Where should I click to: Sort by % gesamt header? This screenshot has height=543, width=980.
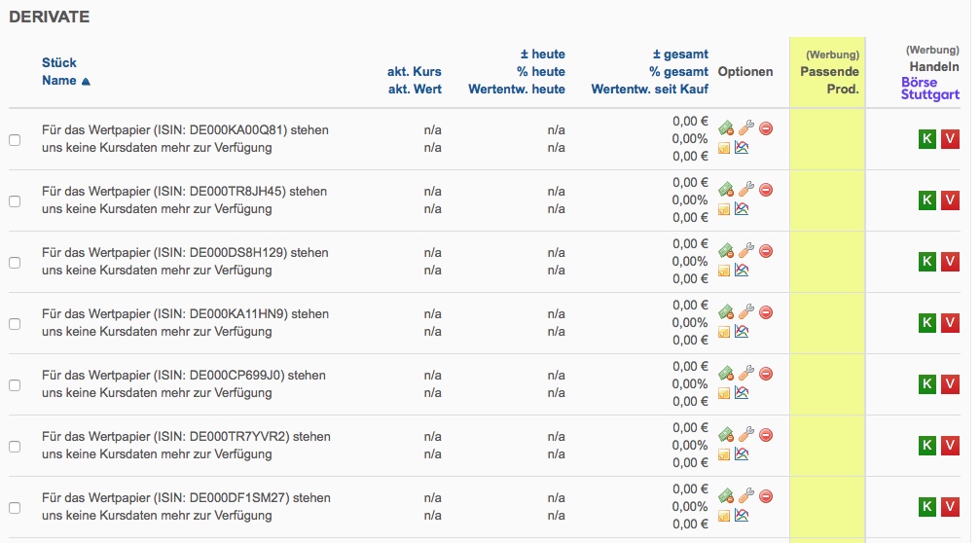[x=678, y=71]
